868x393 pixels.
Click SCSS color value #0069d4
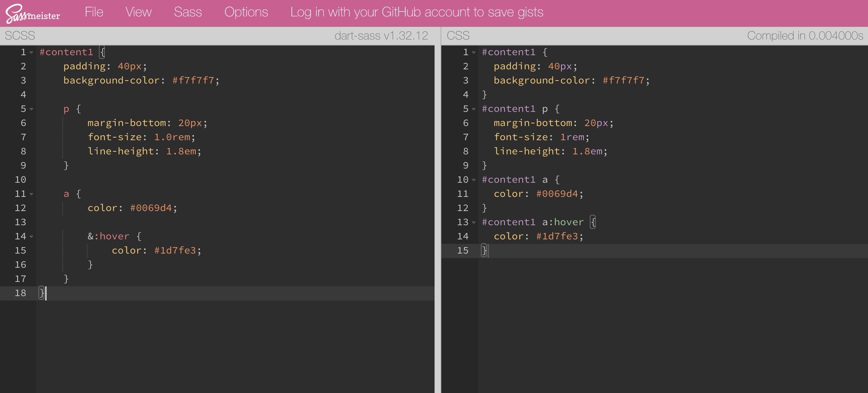(x=151, y=208)
